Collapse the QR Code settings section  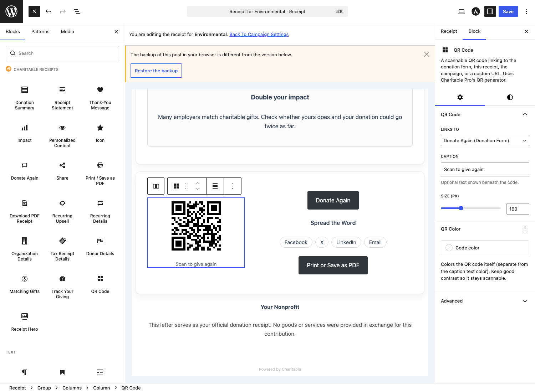coord(485,114)
